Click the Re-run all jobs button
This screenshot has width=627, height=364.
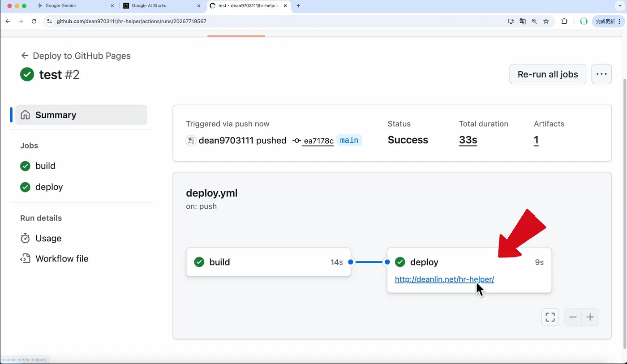coord(548,74)
